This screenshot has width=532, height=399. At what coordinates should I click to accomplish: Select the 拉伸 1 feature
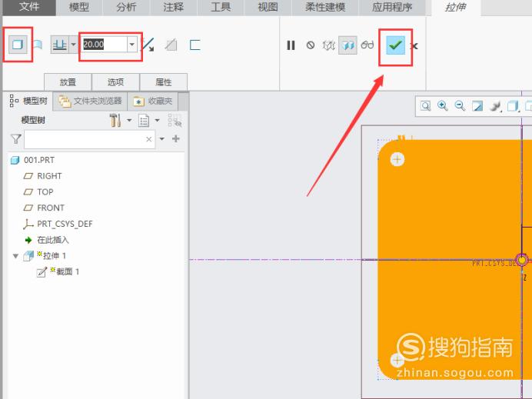[45, 255]
